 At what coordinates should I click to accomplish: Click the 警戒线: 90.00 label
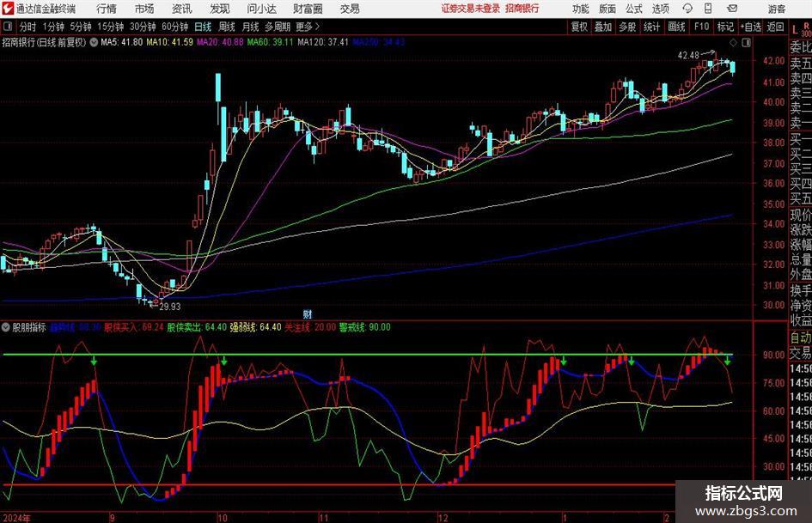364,327
